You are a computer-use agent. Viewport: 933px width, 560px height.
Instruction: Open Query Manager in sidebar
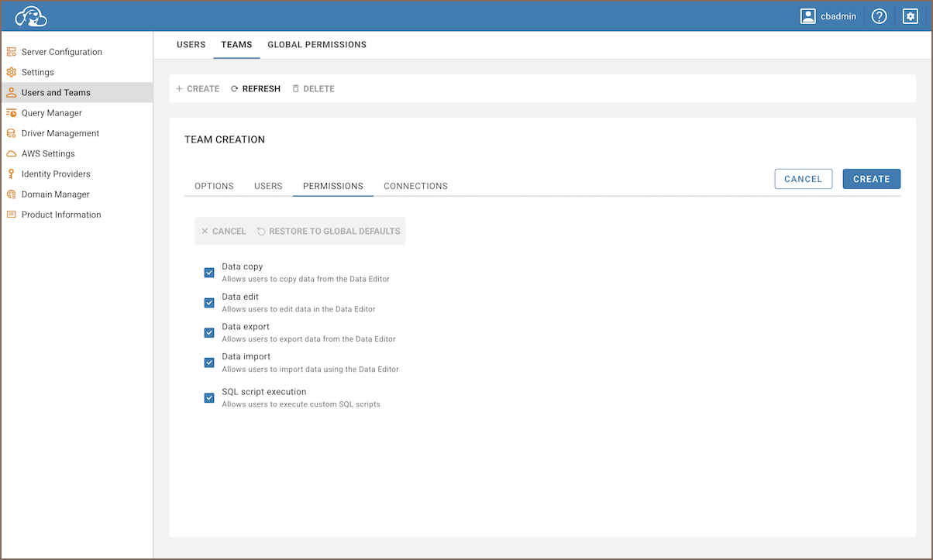pyautogui.click(x=51, y=113)
